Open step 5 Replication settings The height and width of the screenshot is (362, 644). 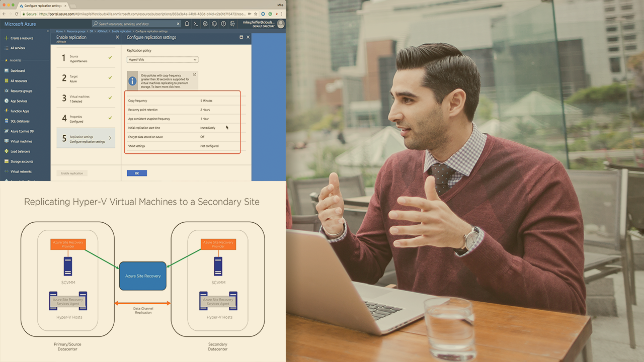pos(86,139)
